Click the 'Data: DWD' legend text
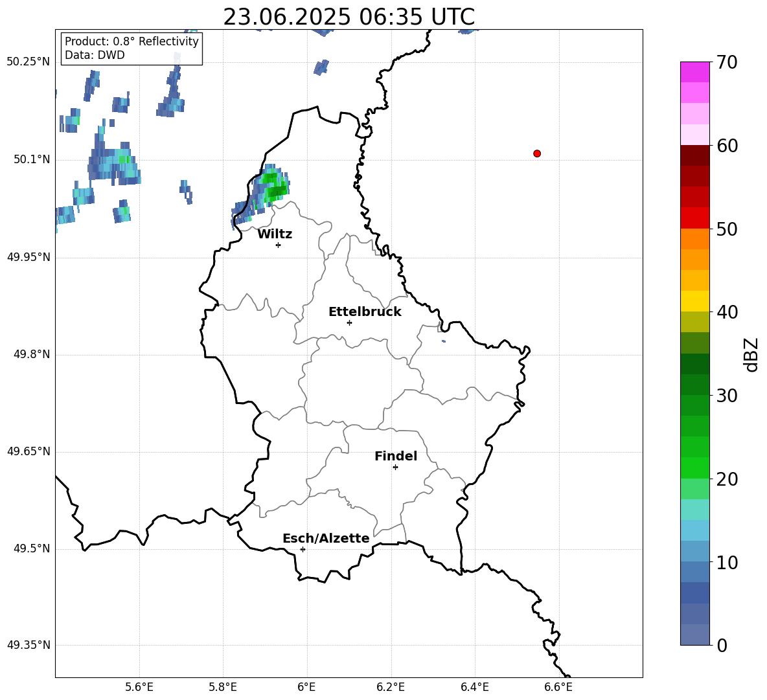767x700 pixels. click(x=95, y=55)
